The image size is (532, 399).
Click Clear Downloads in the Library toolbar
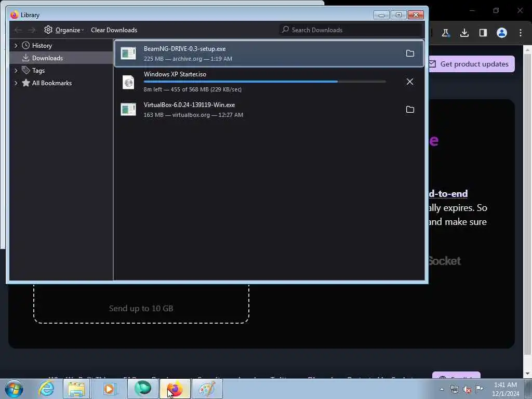114,30
